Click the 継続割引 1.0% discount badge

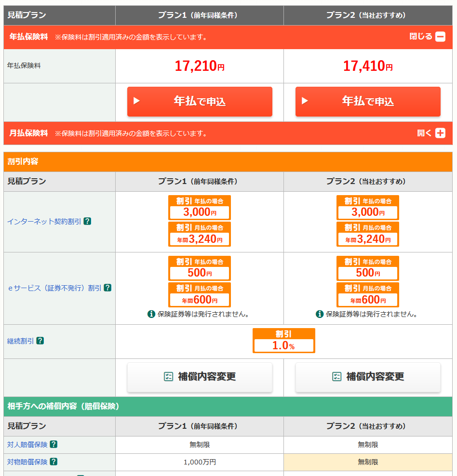(x=283, y=341)
